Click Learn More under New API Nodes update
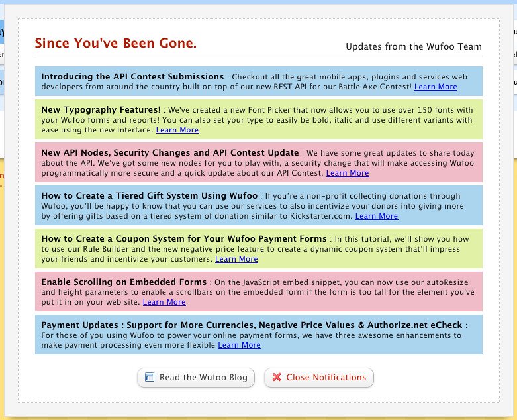This screenshot has width=517, height=420. point(348,173)
